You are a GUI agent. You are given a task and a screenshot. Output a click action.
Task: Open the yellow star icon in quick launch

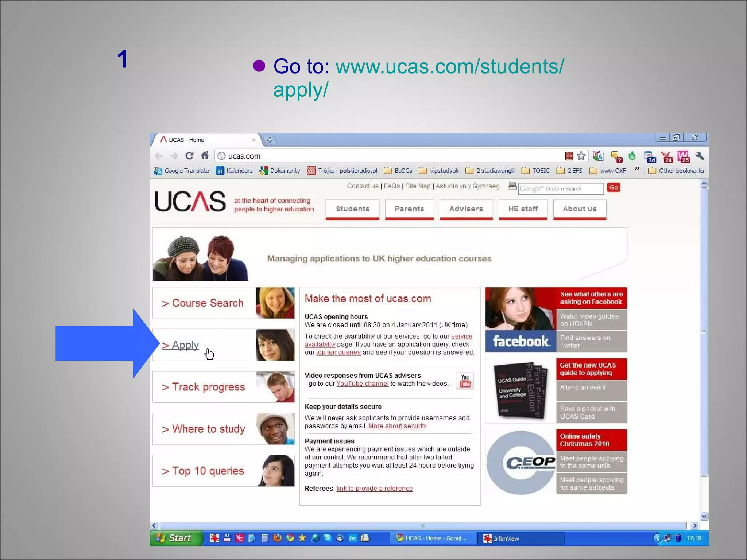coord(302,538)
